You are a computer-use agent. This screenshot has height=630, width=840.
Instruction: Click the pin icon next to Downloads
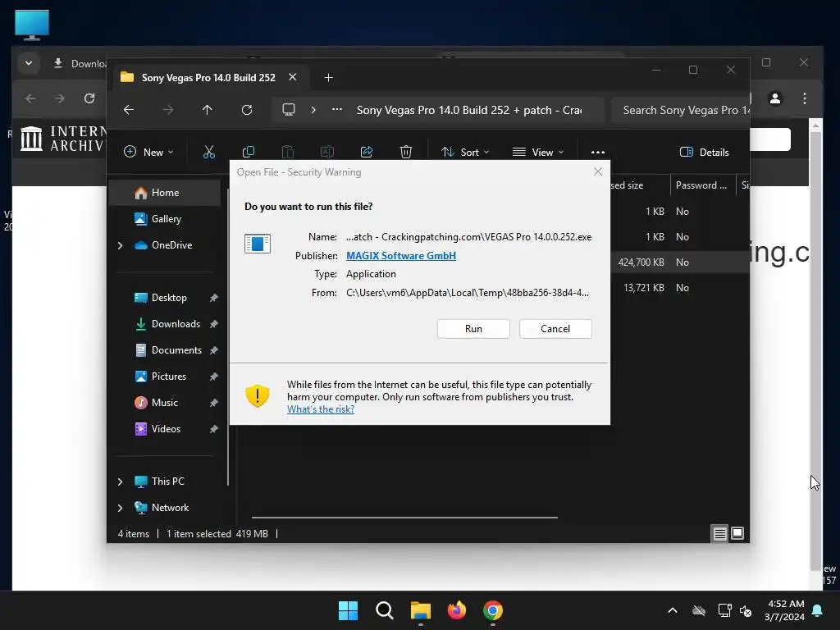pyautogui.click(x=214, y=323)
